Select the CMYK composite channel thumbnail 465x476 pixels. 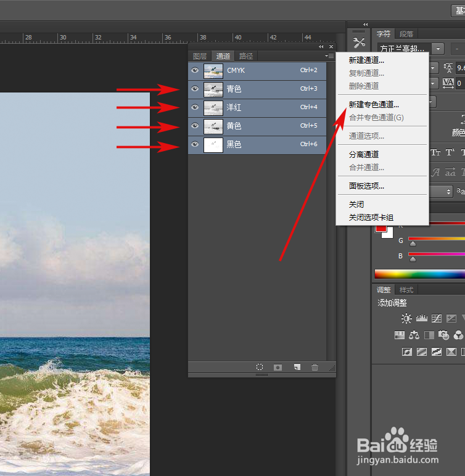click(213, 71)
